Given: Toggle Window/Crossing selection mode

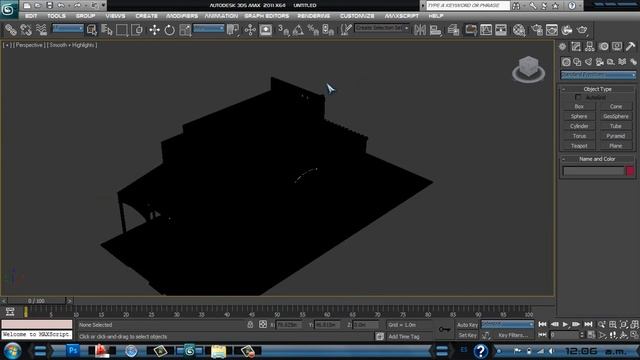Looking at the screenshot, I should tap(137, 30).
